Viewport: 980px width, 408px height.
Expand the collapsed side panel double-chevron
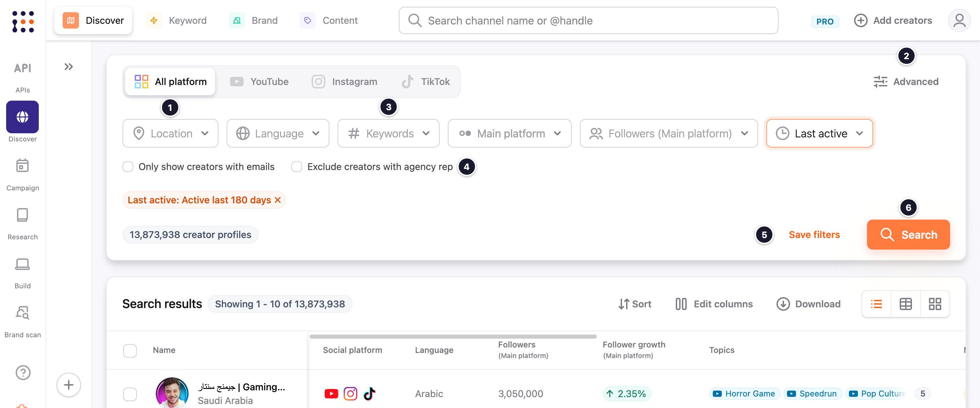[68, 67]
